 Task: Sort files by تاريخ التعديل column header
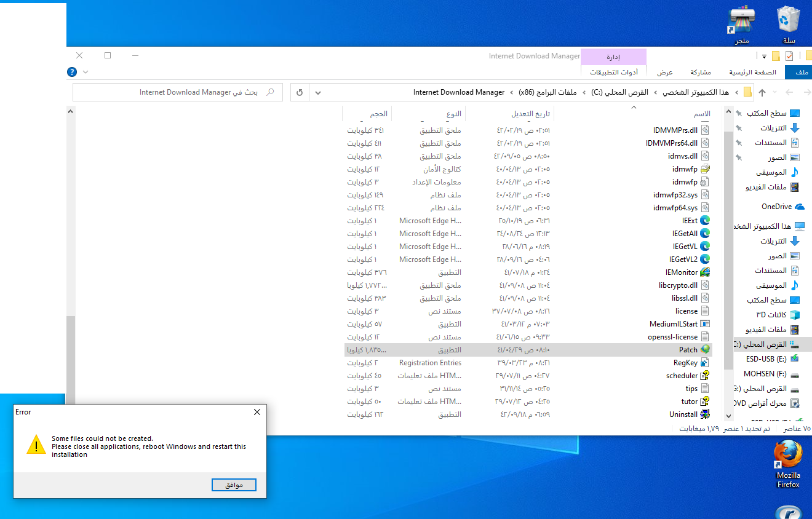(x=509, y=114)
